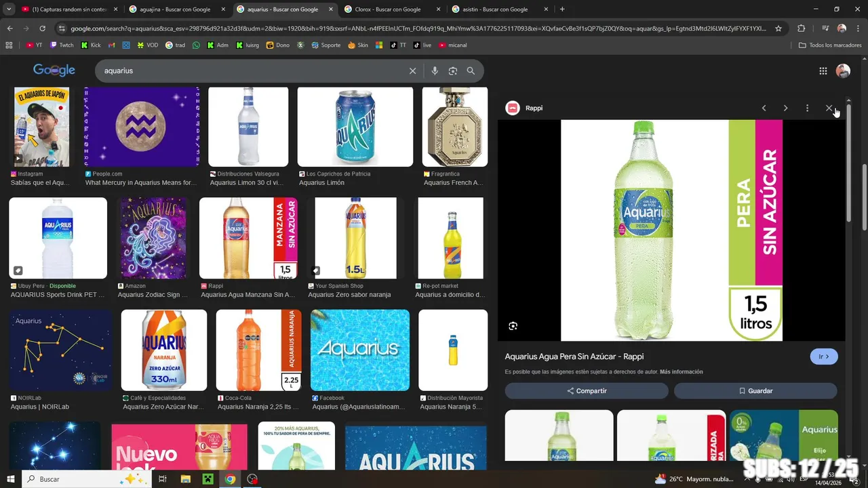
Task: Open Mercury in Aquarius thumbnail
Action: click(x=142, y=127)
